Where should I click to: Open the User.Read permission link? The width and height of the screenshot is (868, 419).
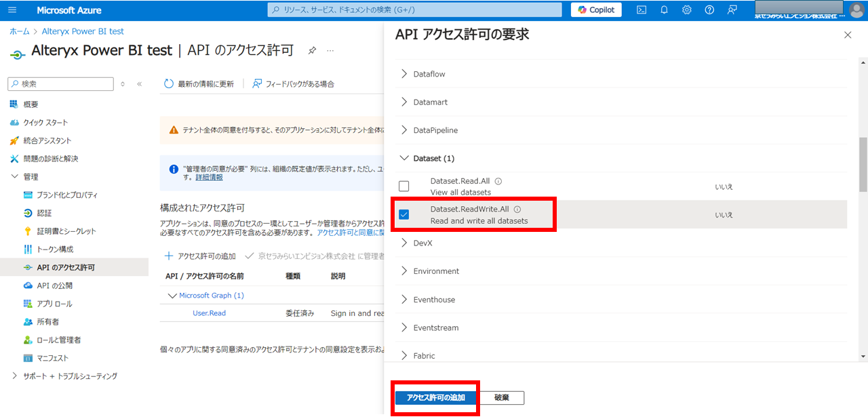pyautogui.click(x=210, y=313)
